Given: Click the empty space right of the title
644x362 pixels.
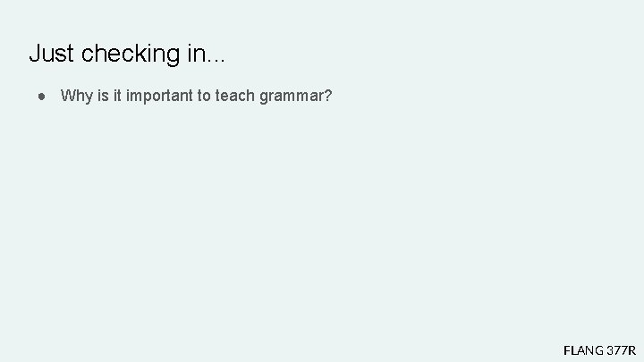Looking at the screenshot, I should (429, 54).
